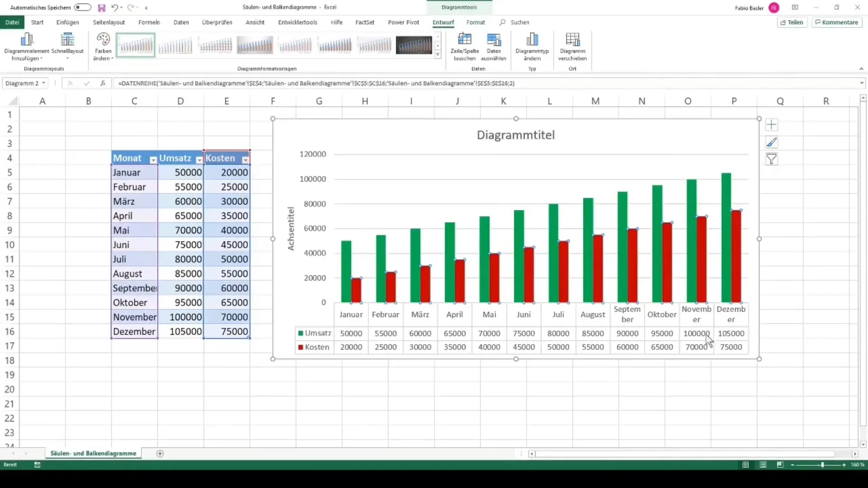Screen dimensions: 868x488
Task: Open the Entwurf tab
Action: coord(443,22)
